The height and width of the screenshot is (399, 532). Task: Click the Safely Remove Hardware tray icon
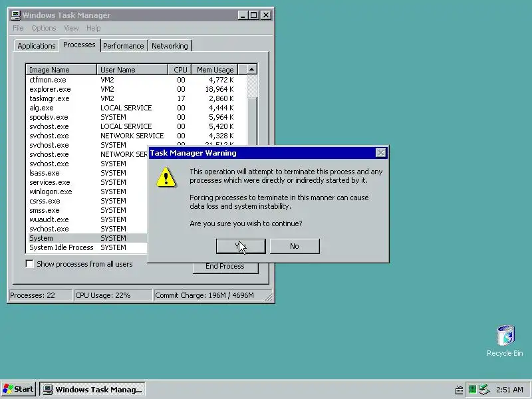[485, 389]
